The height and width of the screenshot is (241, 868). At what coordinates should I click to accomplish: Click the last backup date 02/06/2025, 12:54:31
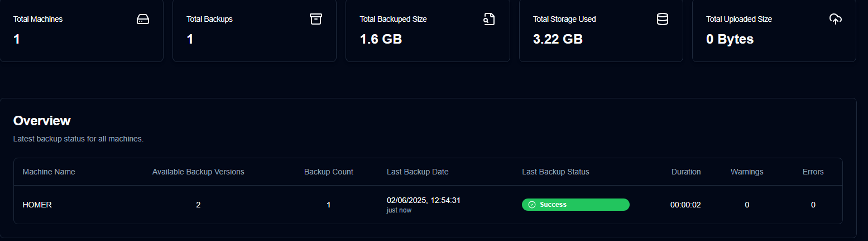pos(424,200)
